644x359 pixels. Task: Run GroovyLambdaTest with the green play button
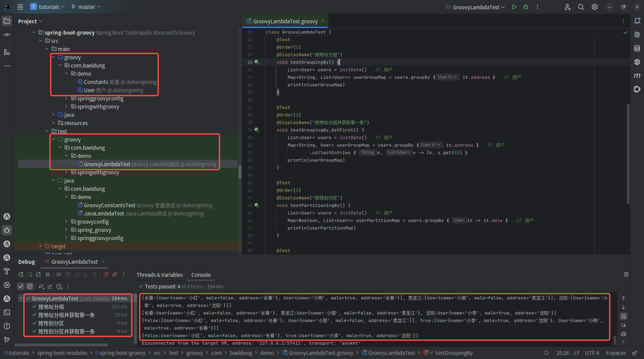(514, 7)
